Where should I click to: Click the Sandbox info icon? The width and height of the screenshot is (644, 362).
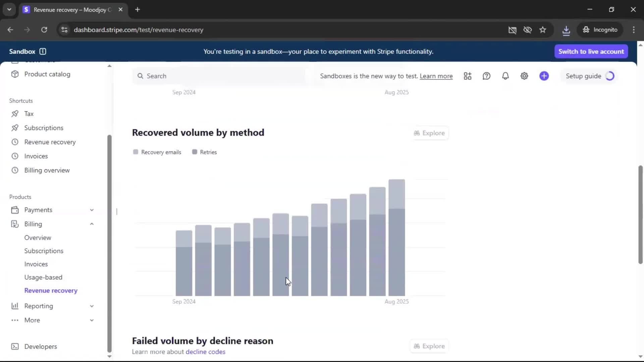pos(43,51)
